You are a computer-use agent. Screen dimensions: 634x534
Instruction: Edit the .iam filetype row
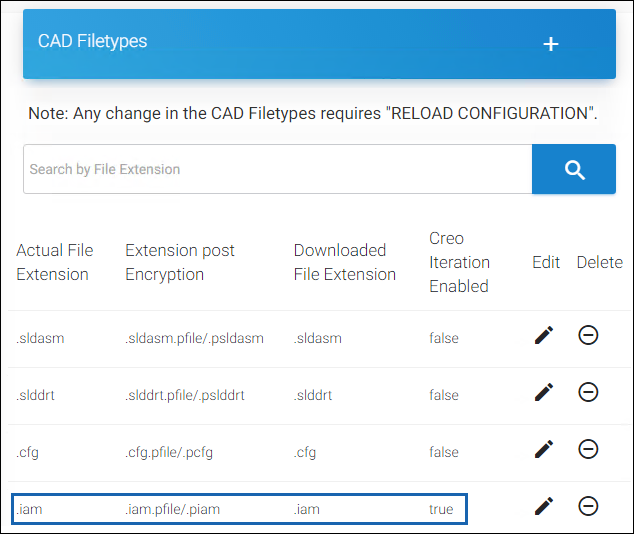pos(543,507)
